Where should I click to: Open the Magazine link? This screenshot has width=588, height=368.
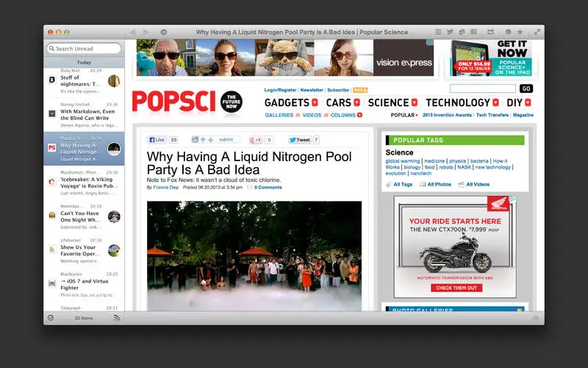[x=523, y=115]
